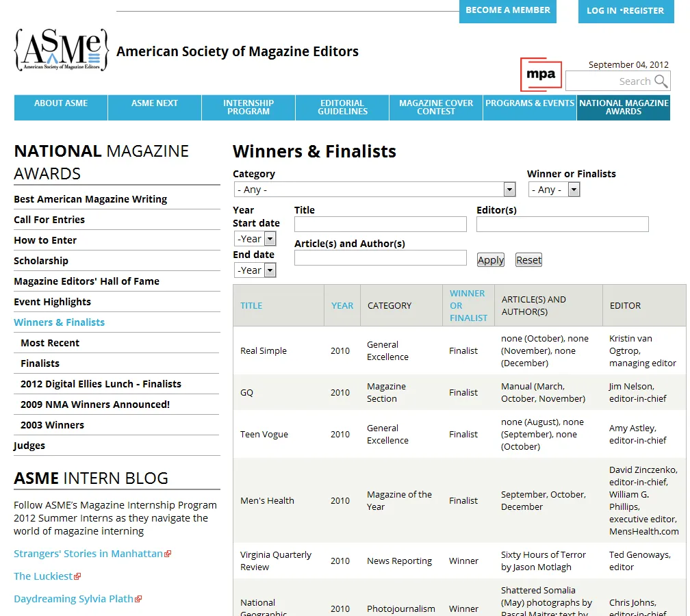
Task: Click the Magazine of the Year cell
Action: coord(400,501)
